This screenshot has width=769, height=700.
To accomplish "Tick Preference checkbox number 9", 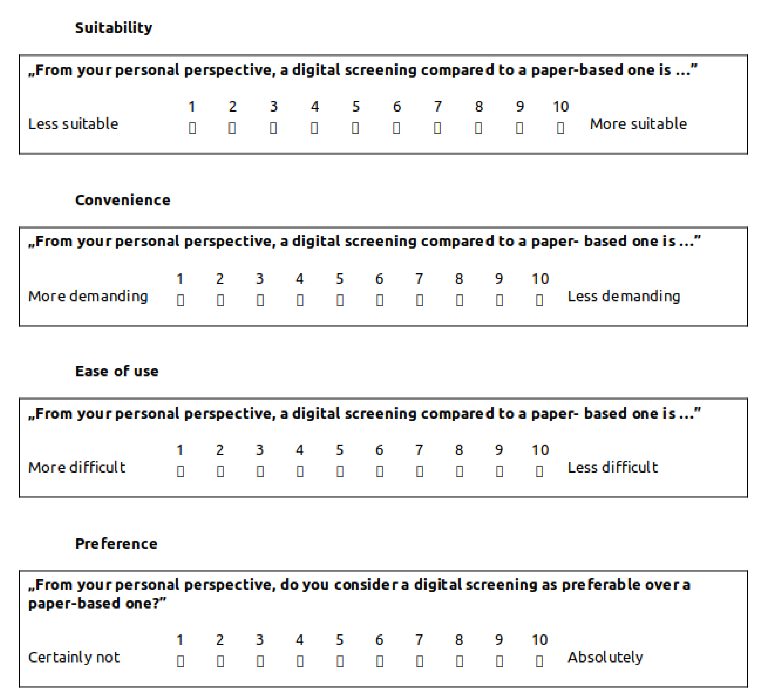I will pos(499,661).
